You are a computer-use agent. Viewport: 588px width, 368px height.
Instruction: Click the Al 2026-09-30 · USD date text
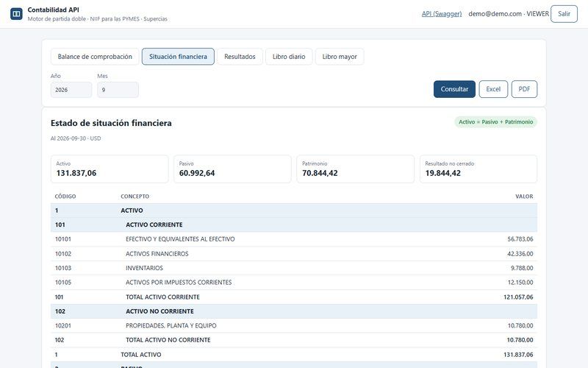click(76, 138)
